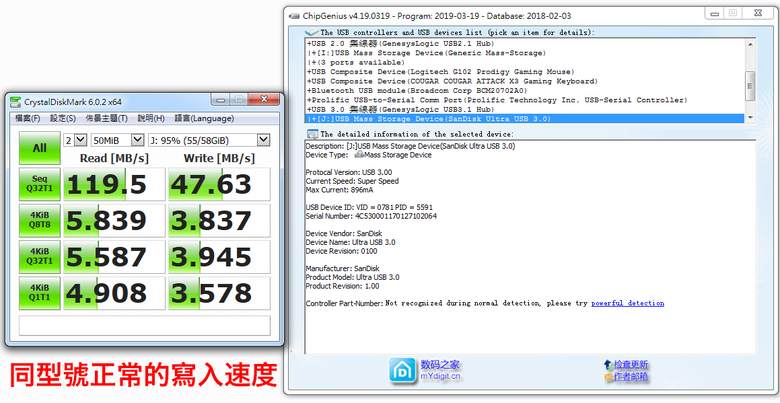
Task: Click the ChipGenius title bar icon
Action: click(295, 15)
